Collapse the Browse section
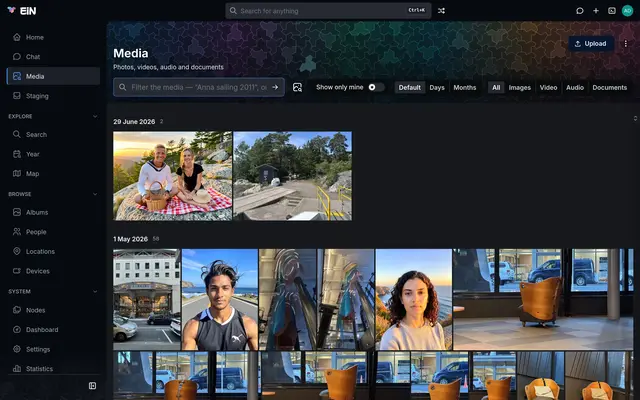 pyautogui.click(x=95, y=194)
